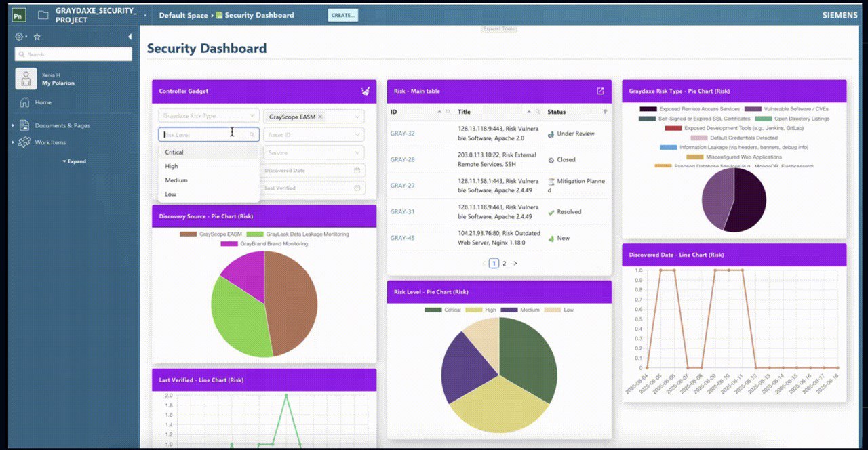The height and width of the screenshot is (450, 868).
Task: Expand the Work Items tree node
Action: click(x=13, y=142)
